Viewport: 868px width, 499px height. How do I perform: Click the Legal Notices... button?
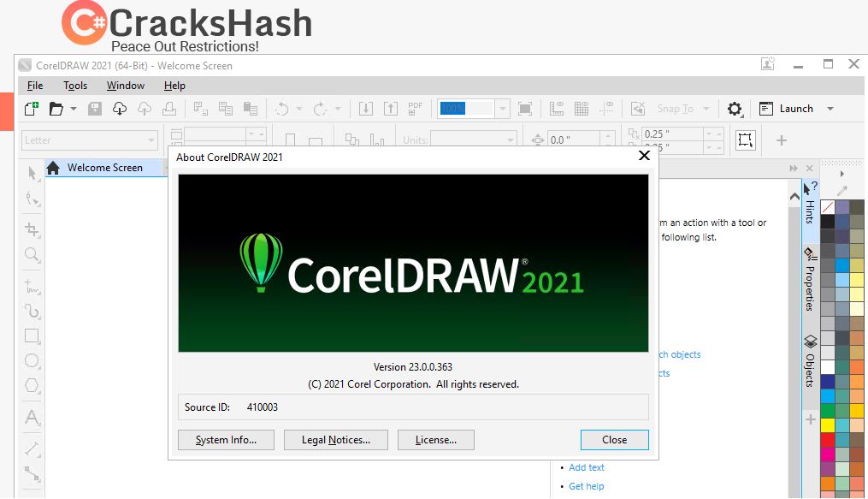click(336, 440)
